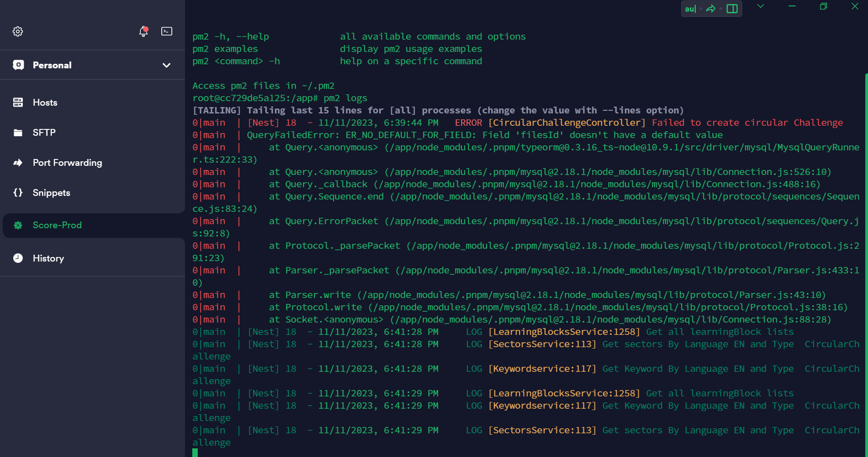This screenshot has height=457, width=868.
Task: Click the share arrow icon in terminal toolbar
Action: point(711,9)
